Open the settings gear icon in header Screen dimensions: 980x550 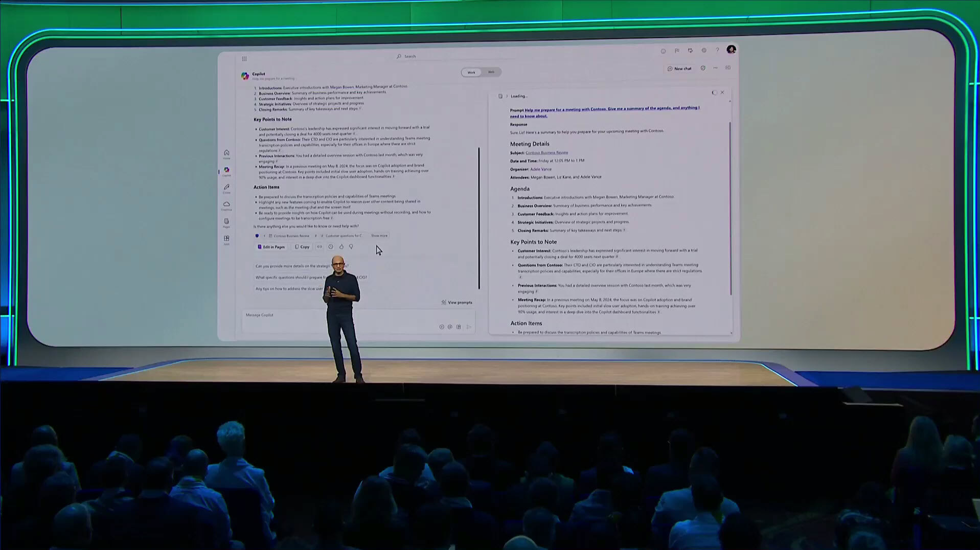point(704,50)
